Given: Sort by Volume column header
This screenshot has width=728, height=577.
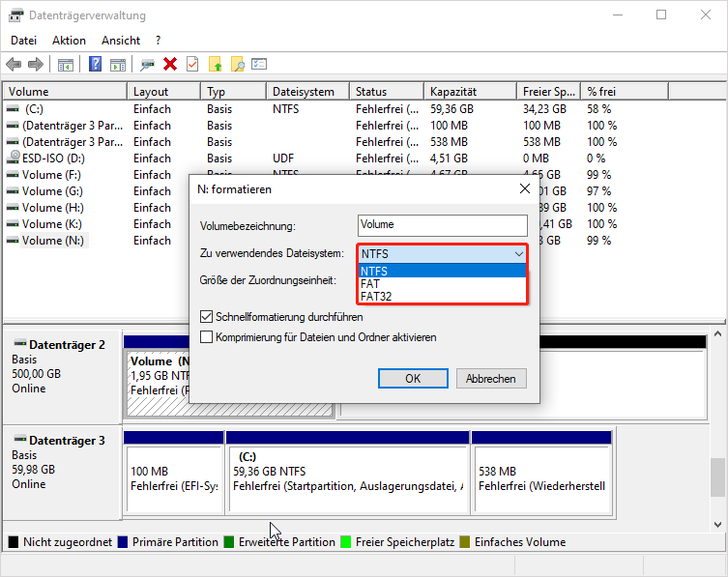Looking at the screenshot, I should click(x=65, y=92).
